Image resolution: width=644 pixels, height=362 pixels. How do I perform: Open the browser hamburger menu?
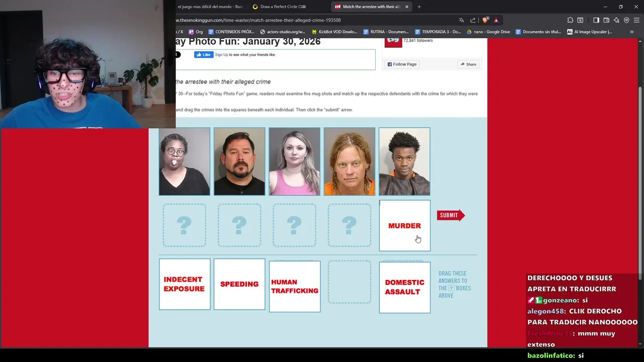pyautogui.click(x=636, y=20)
